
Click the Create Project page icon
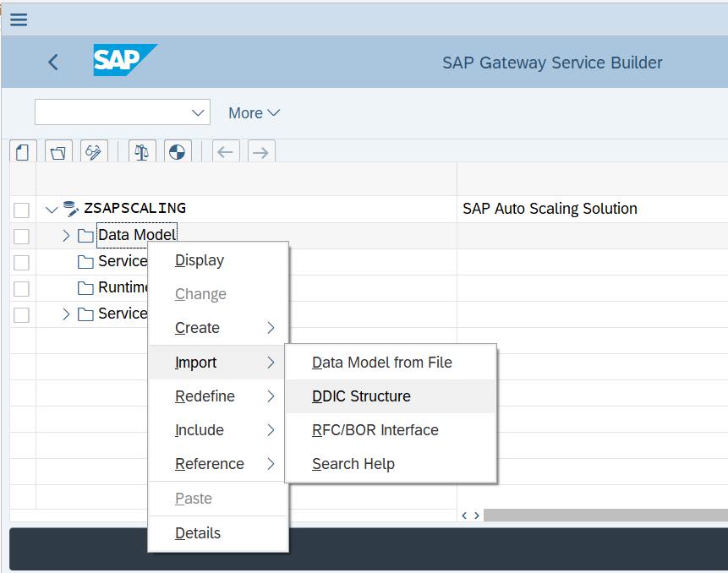click(x=23, y=152)
